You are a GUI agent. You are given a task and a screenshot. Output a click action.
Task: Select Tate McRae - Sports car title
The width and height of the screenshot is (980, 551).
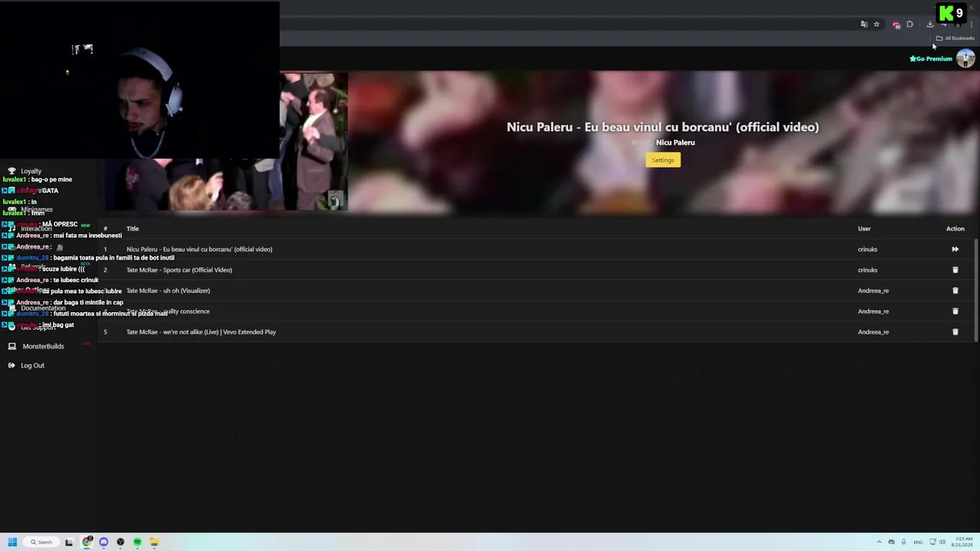pos(179,270)
